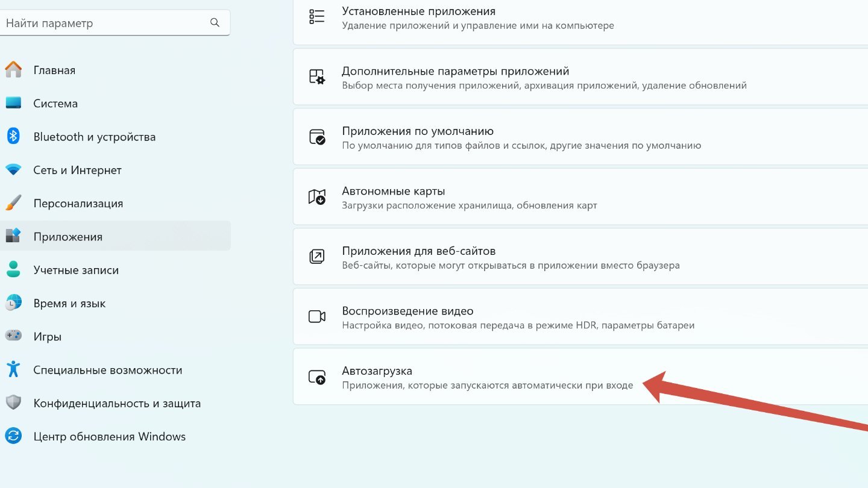
Task: Click the Время и язык clock-globe icon
Action: point(13,303)
